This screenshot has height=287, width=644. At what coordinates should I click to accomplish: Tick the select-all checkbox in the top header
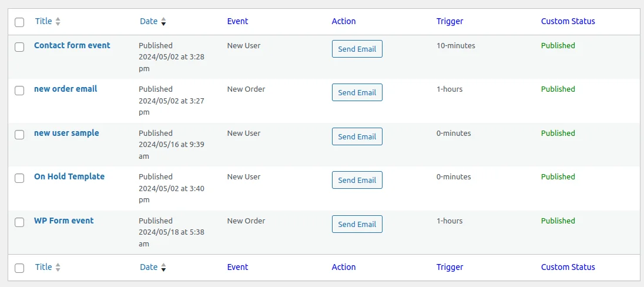(x=19, y=22)
